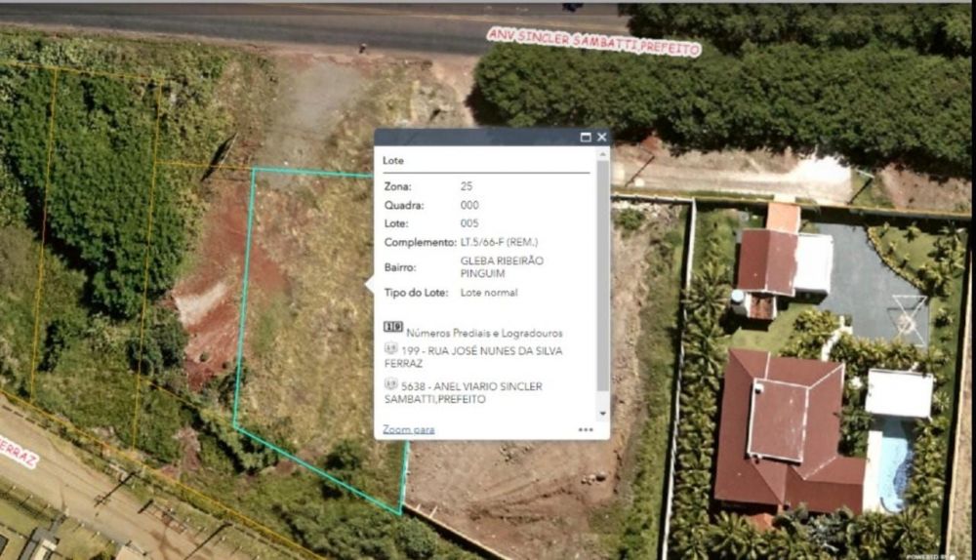Image resolution: width=976 pixels, height=560 pixels.
Task: Click the shield icon beside 199 address
Action: point(391,348)
